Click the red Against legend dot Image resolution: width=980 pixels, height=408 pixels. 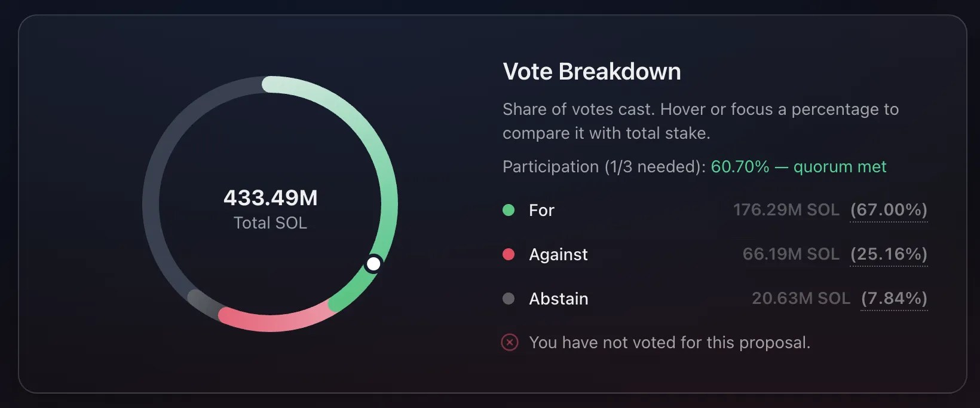(509, 254)
